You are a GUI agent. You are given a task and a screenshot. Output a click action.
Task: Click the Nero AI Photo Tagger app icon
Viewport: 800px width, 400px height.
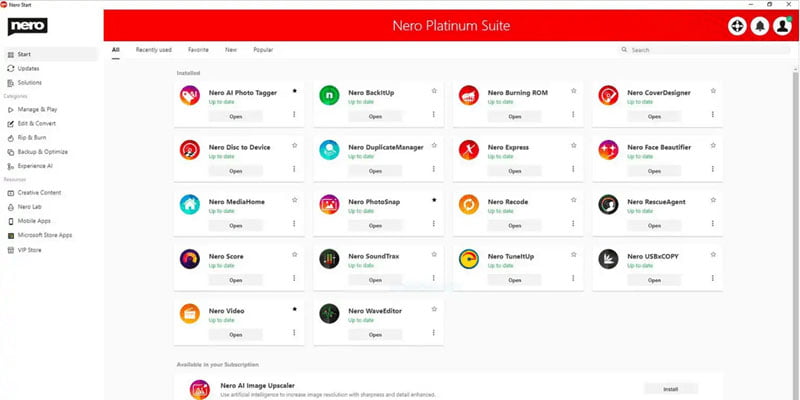pos(190,95)
